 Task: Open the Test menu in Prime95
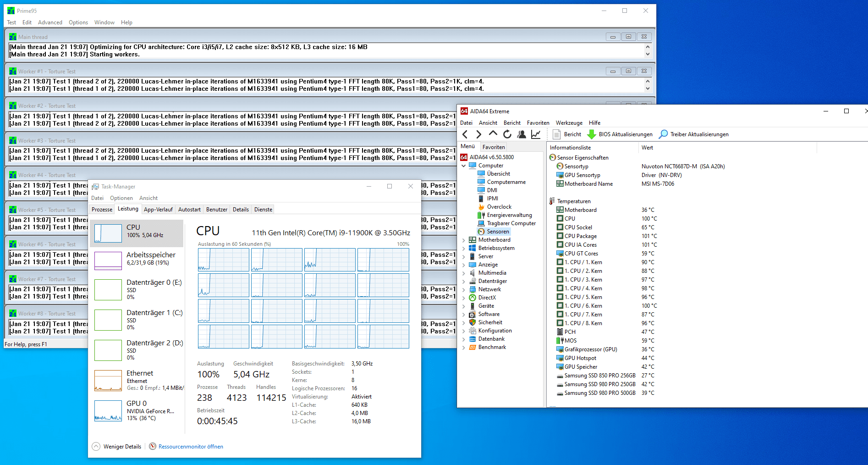(11, 22)
